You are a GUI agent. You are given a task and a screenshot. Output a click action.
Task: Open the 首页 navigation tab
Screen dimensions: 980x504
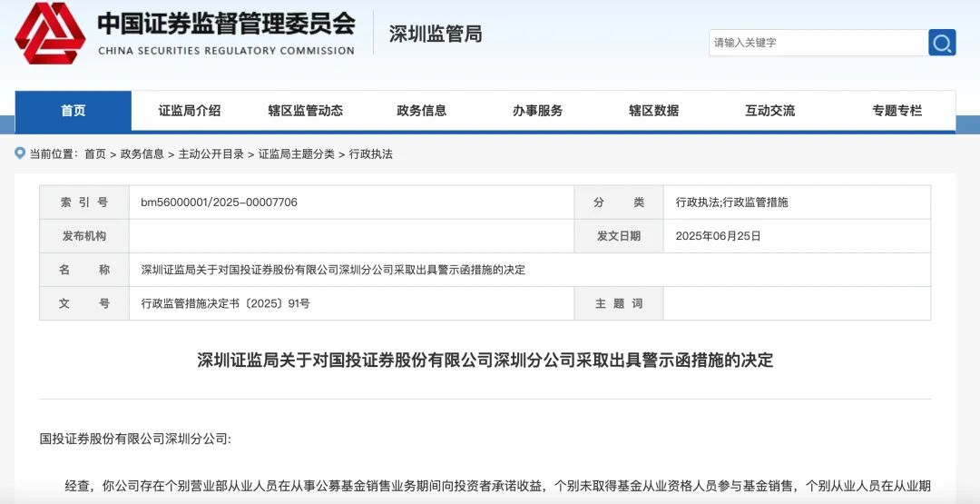click(x=73, y=111)
